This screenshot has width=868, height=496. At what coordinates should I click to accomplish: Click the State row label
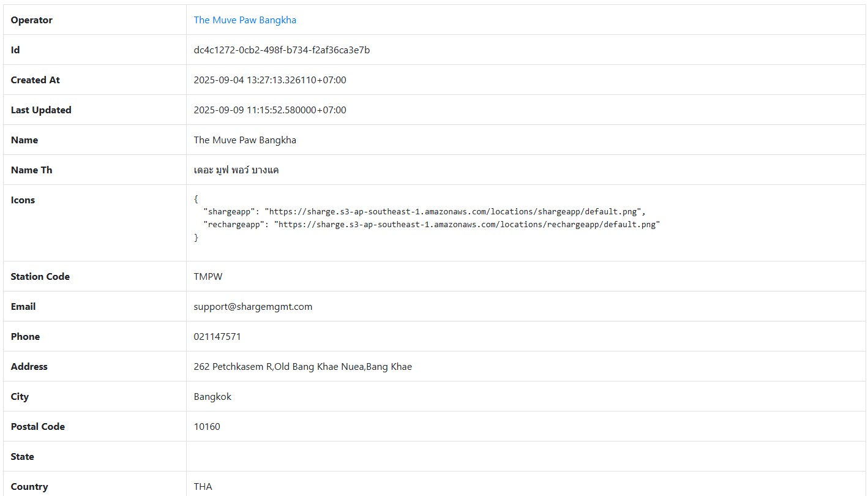point(23,457)
